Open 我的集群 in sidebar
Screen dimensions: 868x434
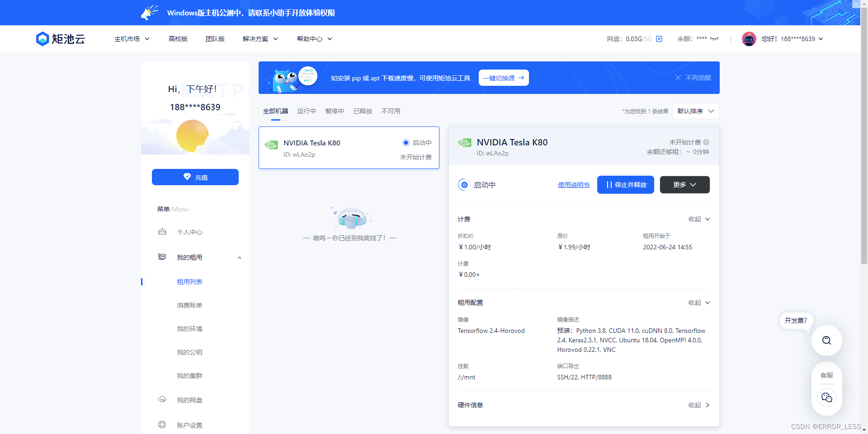[189, 376]
